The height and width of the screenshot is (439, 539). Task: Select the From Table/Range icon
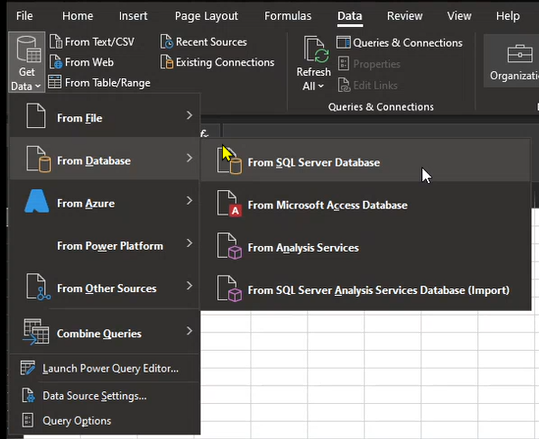coord(55,82)
